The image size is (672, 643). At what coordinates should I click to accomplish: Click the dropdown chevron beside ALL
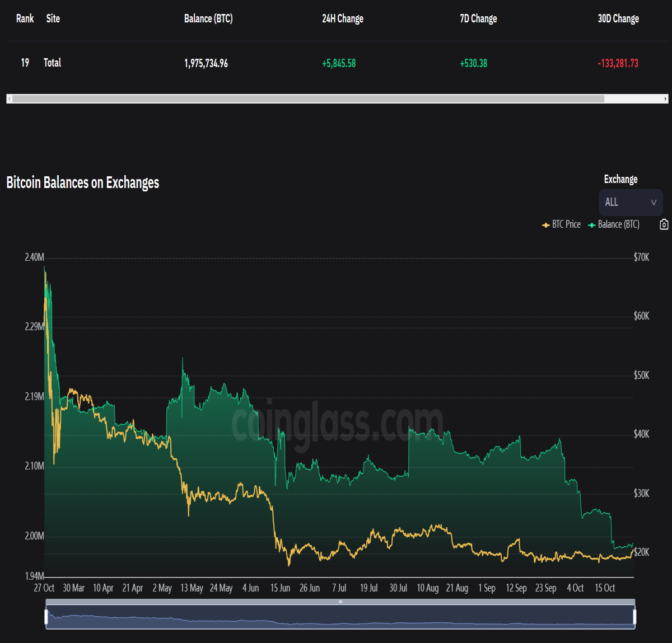click(653, 203)
